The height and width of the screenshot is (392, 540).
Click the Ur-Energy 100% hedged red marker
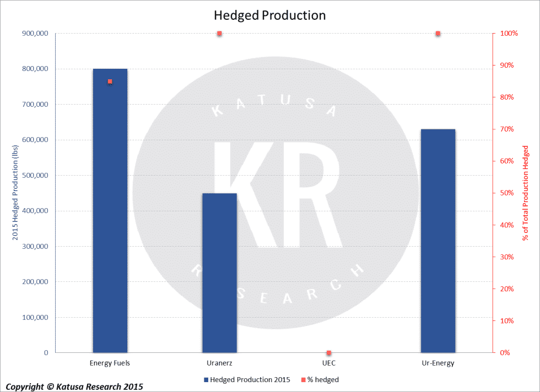point(438,34)
